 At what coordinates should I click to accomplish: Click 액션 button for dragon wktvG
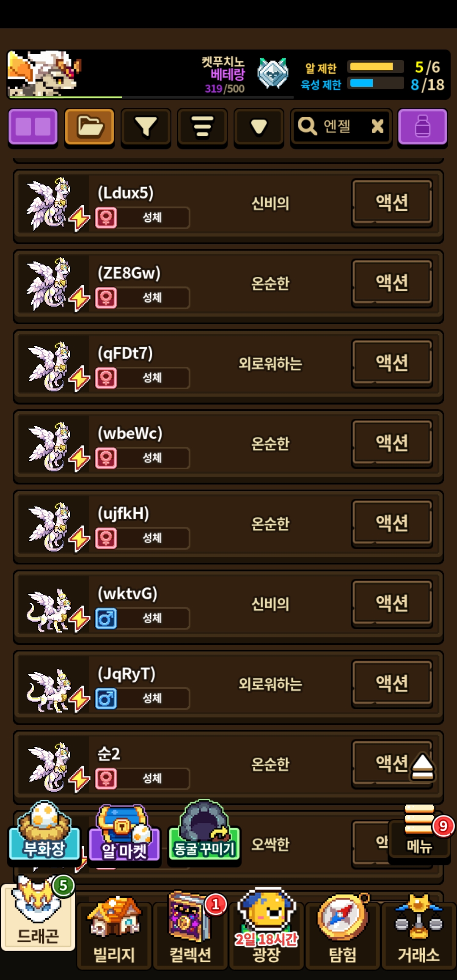[x=392, y=603]
